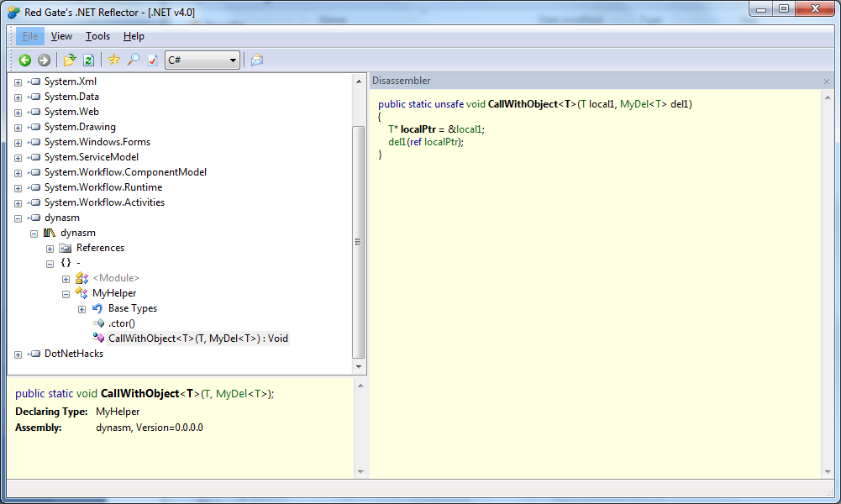Click the namespace braces icon
The image size is (841, 504).
point(66,263)
